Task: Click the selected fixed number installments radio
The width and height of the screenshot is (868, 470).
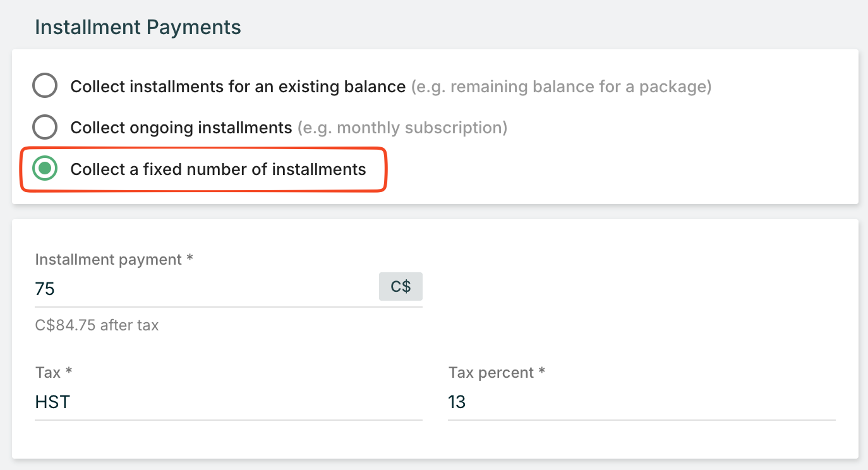Action: click(45, 169)
